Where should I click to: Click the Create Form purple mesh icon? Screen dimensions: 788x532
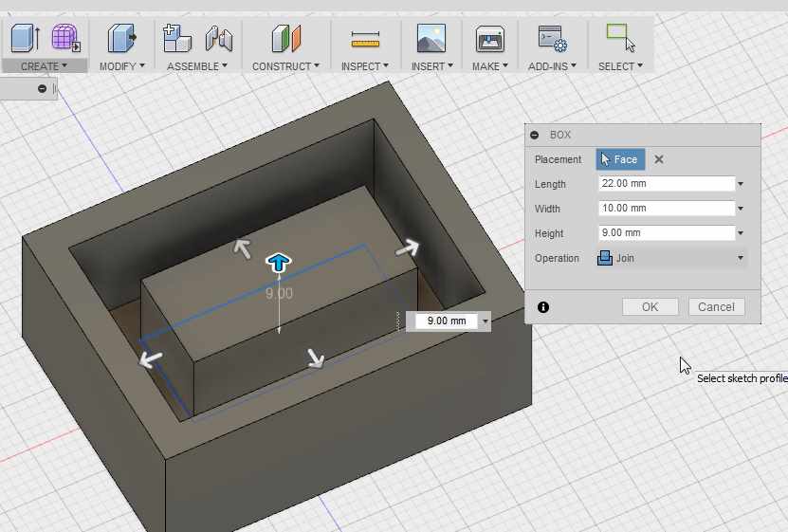coord(65,38)
